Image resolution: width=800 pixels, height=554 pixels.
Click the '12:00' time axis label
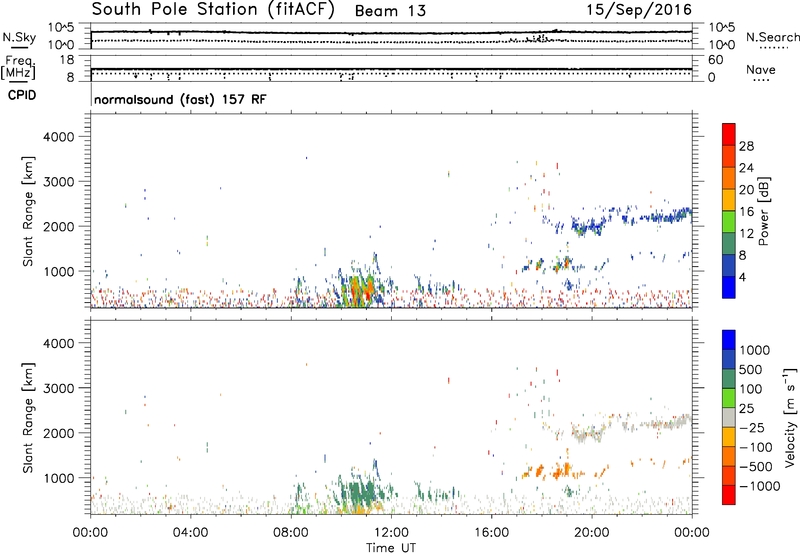click(x=391, y=533)
